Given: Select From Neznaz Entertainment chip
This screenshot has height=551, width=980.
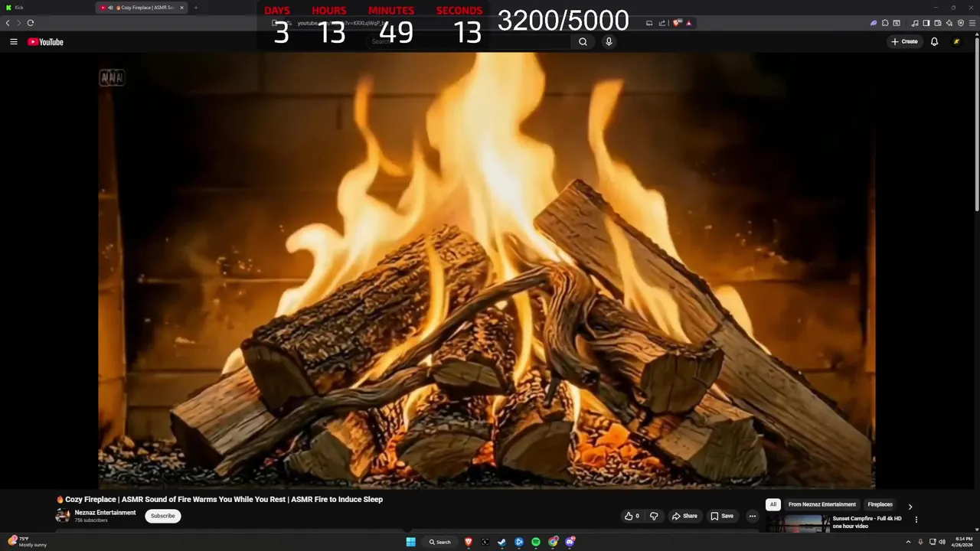Looking at the screenshot, I should [x=822, y=505].
